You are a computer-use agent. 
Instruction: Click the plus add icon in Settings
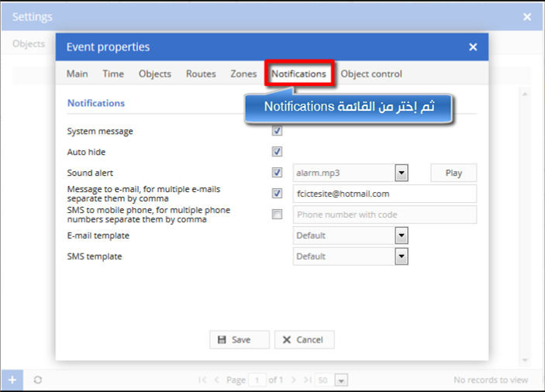pyautogui.click(x=12, y=380)
